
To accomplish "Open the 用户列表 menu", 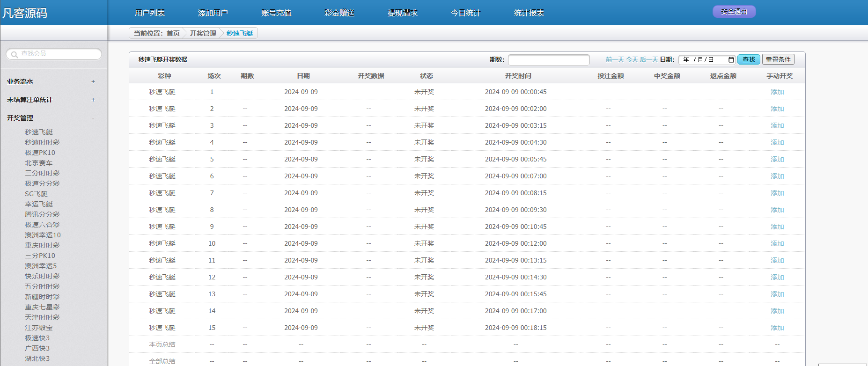I will coord(150,13).
